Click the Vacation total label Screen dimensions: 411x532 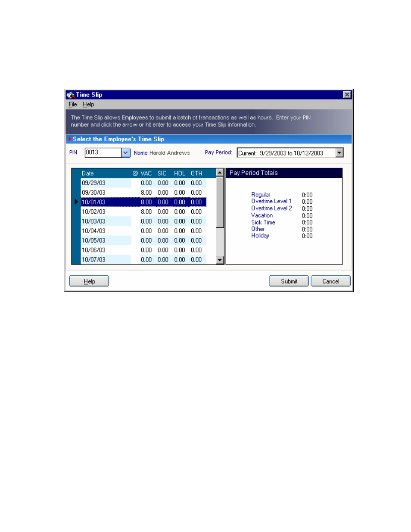point(262,215)
